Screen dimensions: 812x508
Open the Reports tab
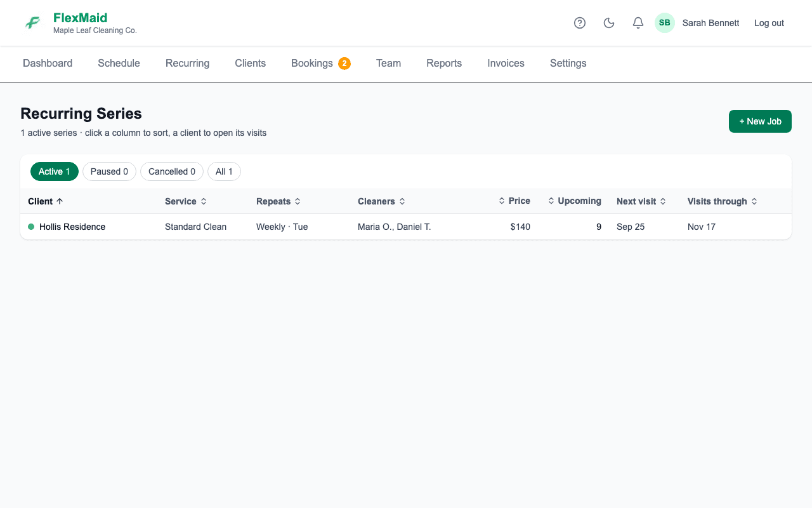click(x=444, y=63)
